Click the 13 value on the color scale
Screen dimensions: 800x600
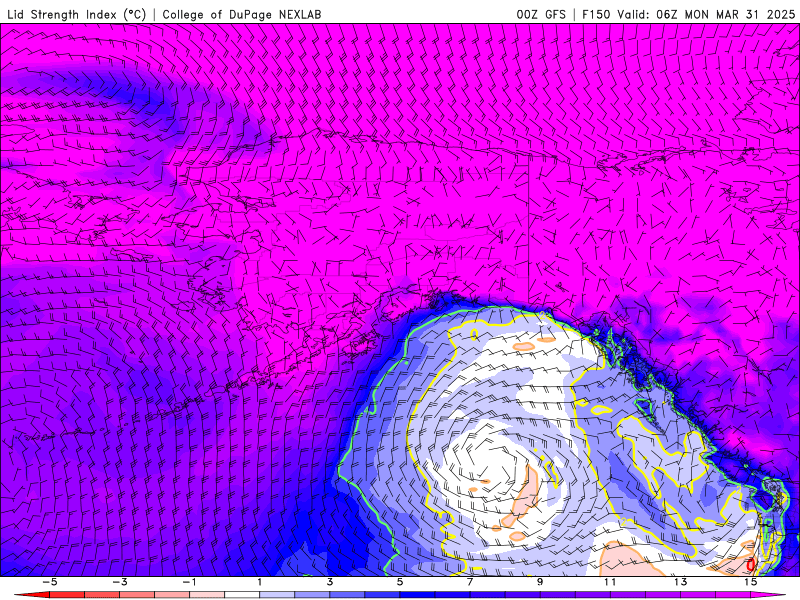click(x=680, y=582)
